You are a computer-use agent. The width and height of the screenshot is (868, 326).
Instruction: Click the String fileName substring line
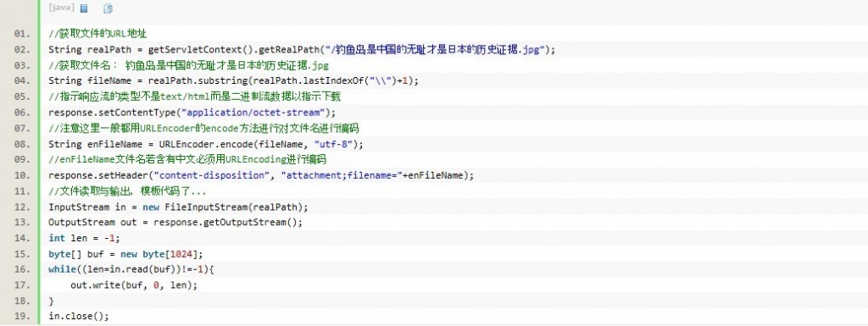pyautogui.click(x=234, y=81)
